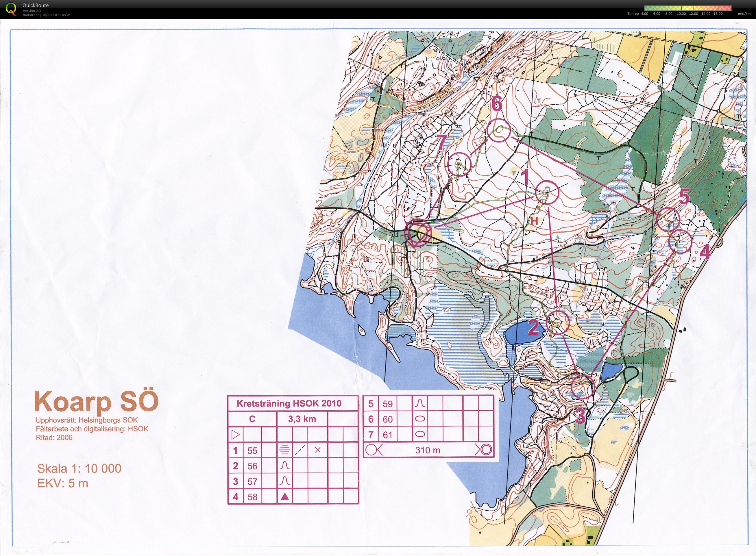Select control circle 2 near the pond
The height and width of the screenshot is (556, 756).
[x=557, y=323]
